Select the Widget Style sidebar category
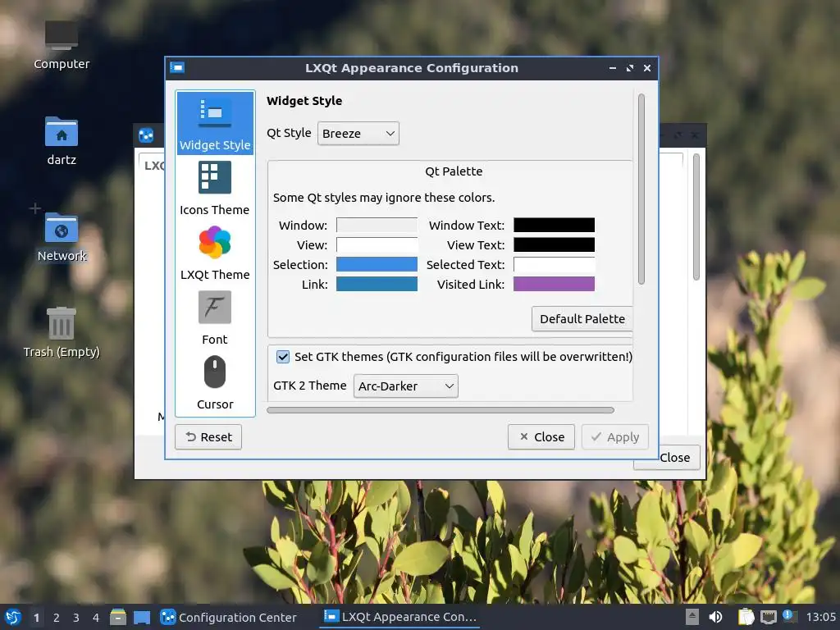The image size is (840, 630). 215,123
